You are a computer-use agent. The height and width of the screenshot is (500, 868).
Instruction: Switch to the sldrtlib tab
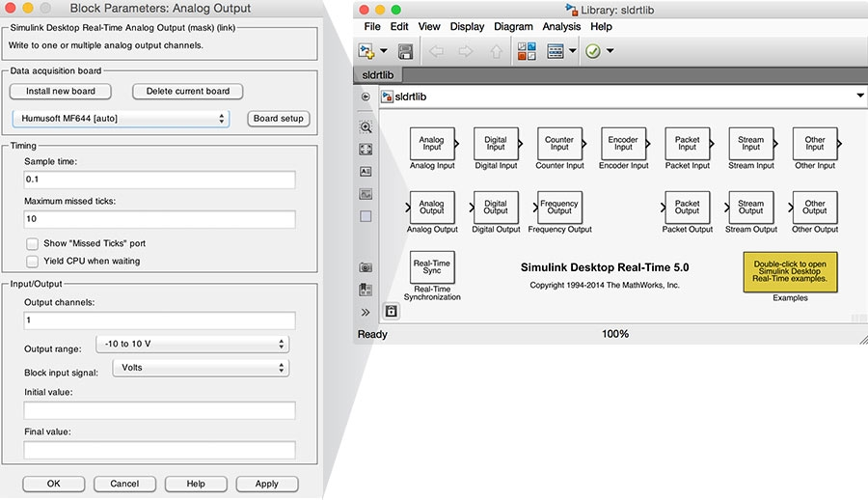point(379,74)
